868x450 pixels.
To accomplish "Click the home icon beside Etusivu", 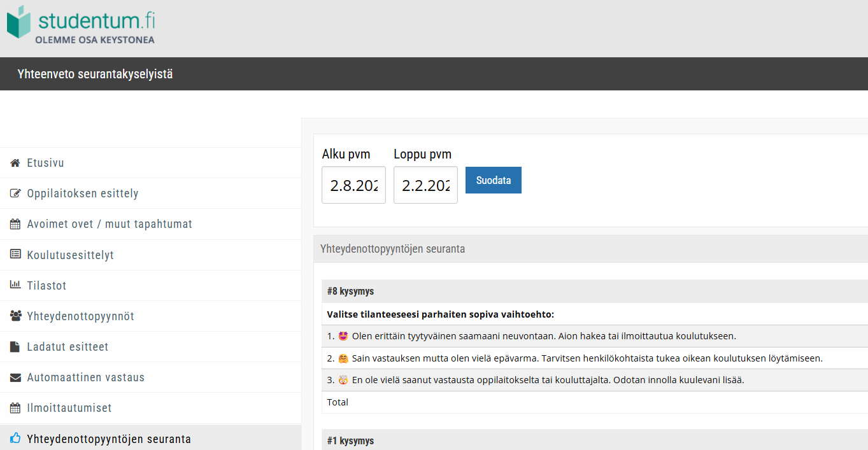I will (15, 163).
